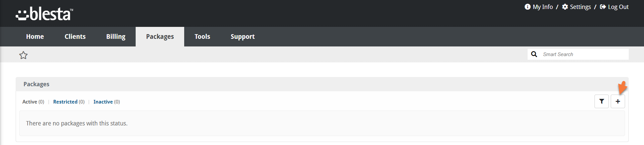Click the Log Out arrow icon

click(x=603, y=7)
